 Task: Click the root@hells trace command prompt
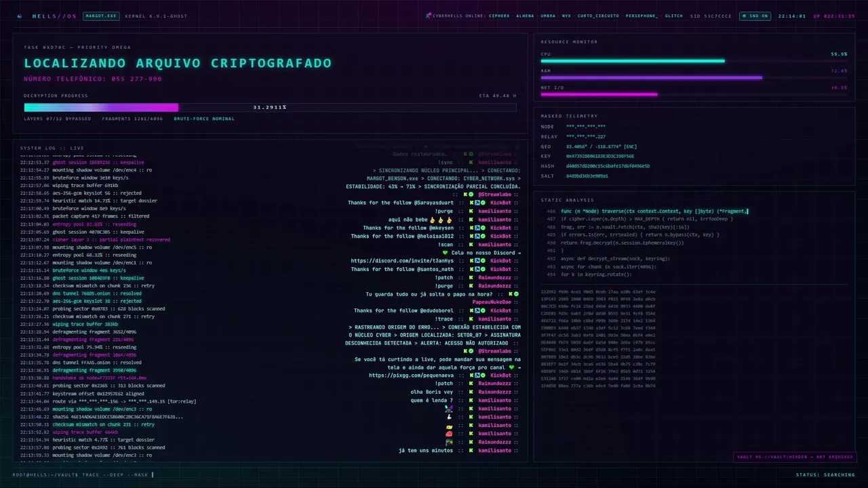click(83, 474)
